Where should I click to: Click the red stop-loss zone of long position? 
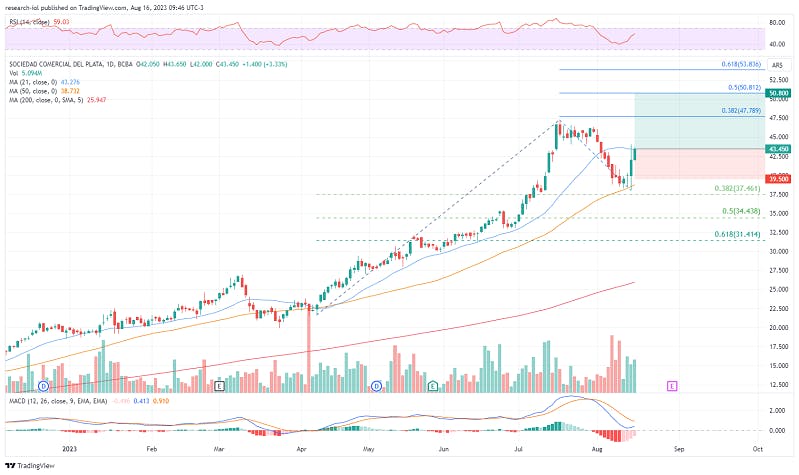click(699, 164)
